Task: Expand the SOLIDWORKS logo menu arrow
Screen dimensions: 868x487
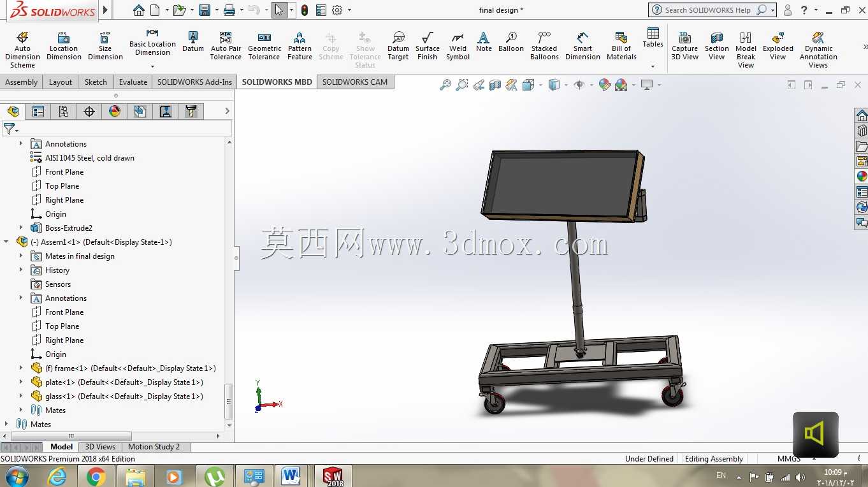Action: click(x=106, y=10)
